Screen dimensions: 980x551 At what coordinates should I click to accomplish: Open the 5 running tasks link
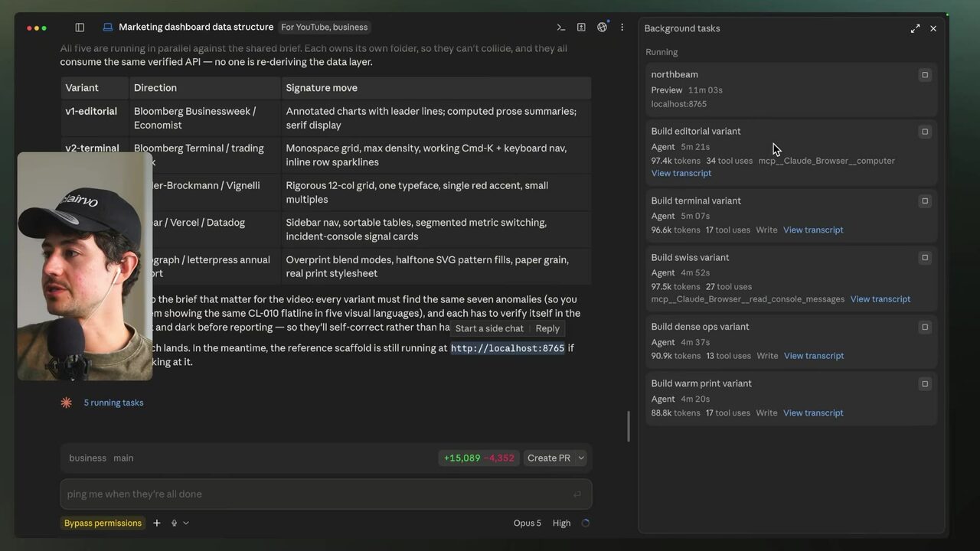pyautogui.click(x=113, y=403)
